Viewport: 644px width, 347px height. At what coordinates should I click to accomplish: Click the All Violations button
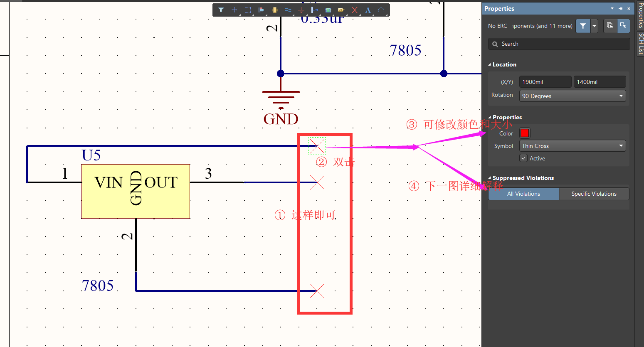point(523,194)
